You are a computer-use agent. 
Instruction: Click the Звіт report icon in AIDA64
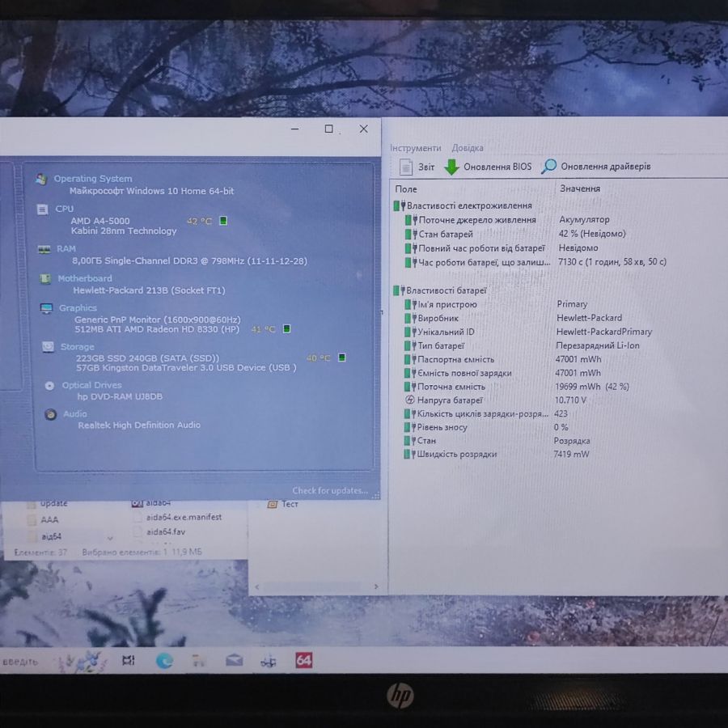tap(406, 167)
